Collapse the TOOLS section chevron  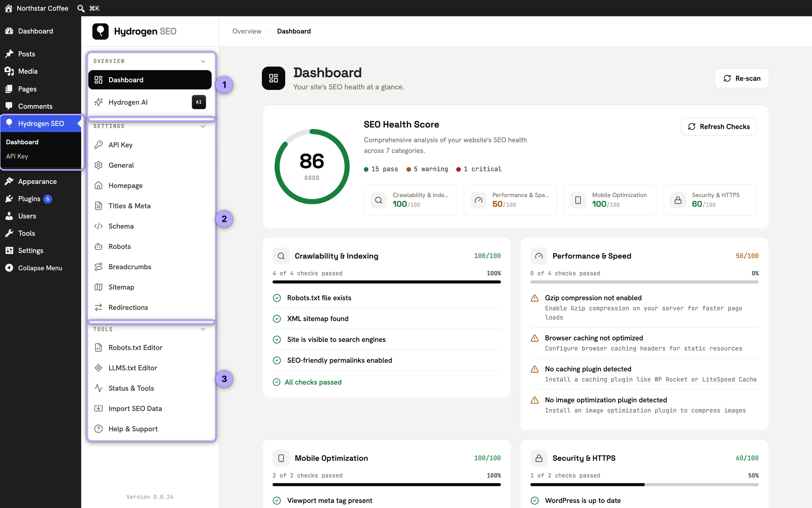[203, 329]
